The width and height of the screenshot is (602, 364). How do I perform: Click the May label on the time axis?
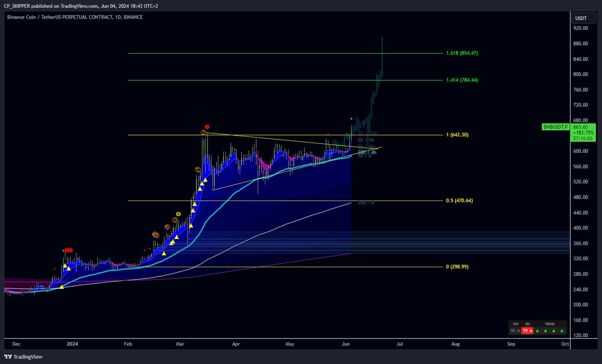(289, 344)
